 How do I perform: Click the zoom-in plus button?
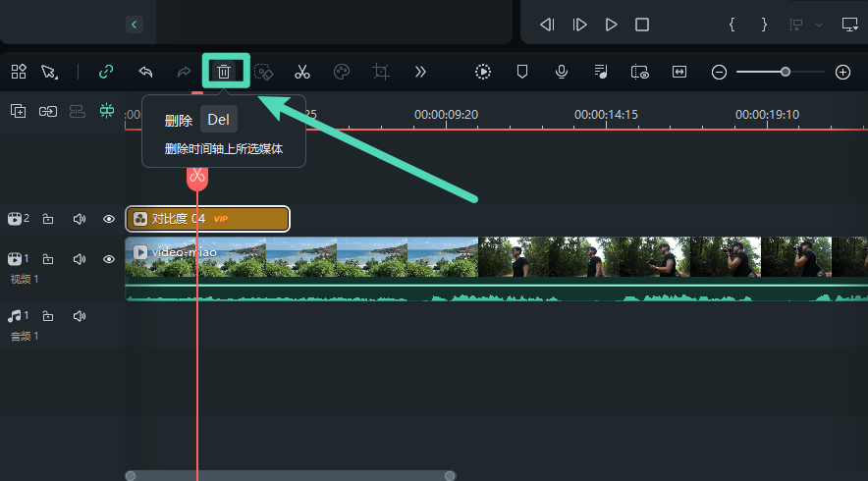(x=842, y=72)
